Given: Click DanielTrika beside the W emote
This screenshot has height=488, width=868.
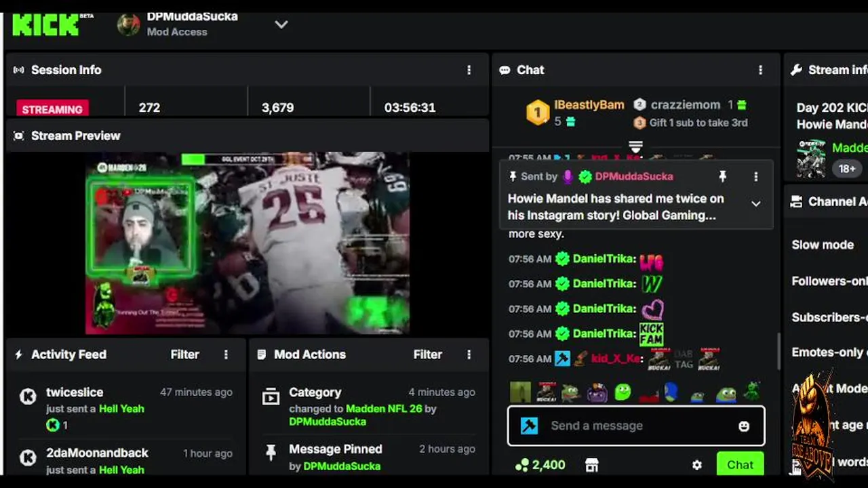Looking at the screenshot, I should tap(604, 283).
